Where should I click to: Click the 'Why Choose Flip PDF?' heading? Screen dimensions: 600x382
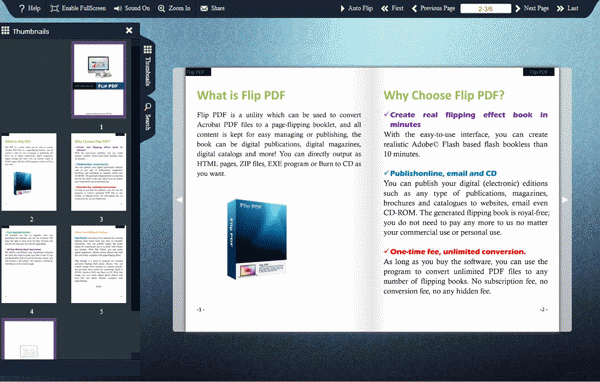444,95
